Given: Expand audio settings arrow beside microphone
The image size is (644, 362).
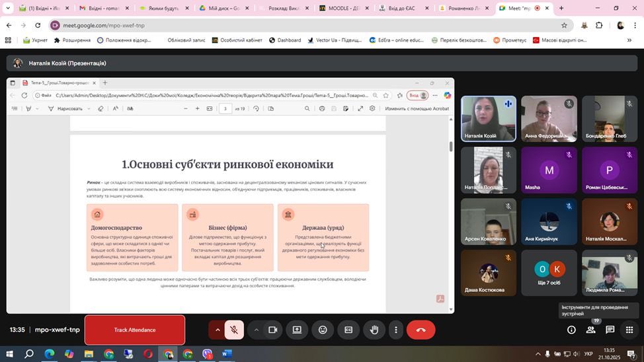Looking at the screenshot, I should [x=218, y=330].
